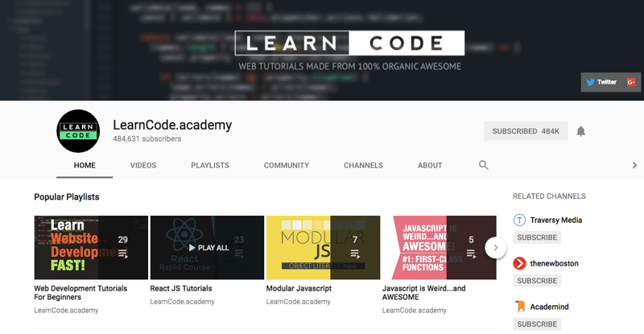Open the Twitter link on banner
The image size is (644, 334).
tap(601, 82)
